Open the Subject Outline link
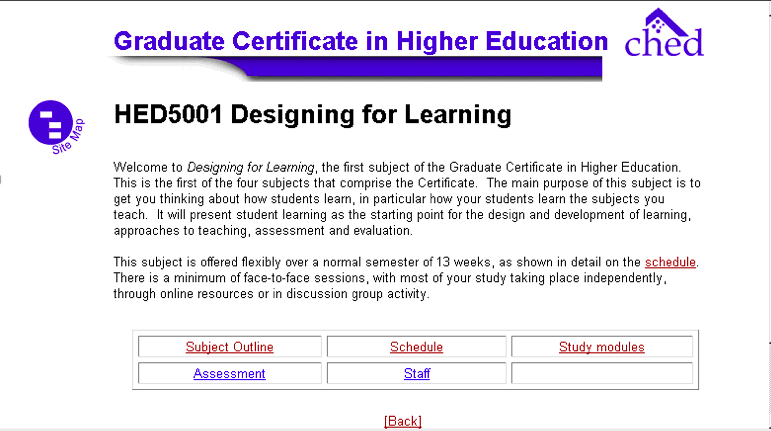 click(229, 347)
